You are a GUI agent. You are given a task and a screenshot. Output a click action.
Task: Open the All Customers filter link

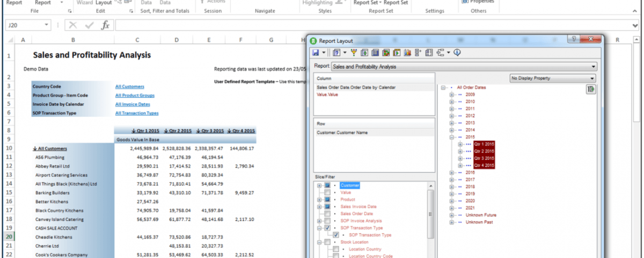coord(130,87)
